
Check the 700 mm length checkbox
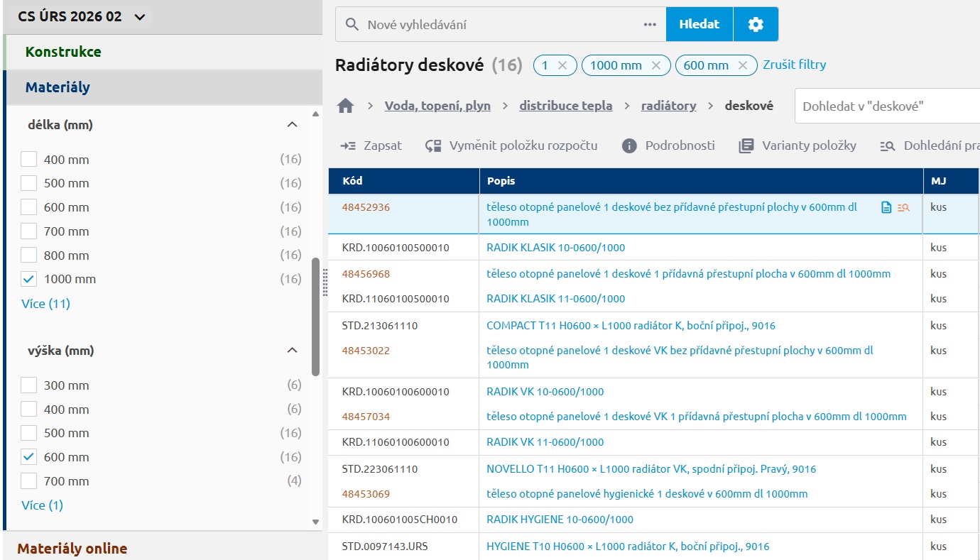click(x=28, y=231)
